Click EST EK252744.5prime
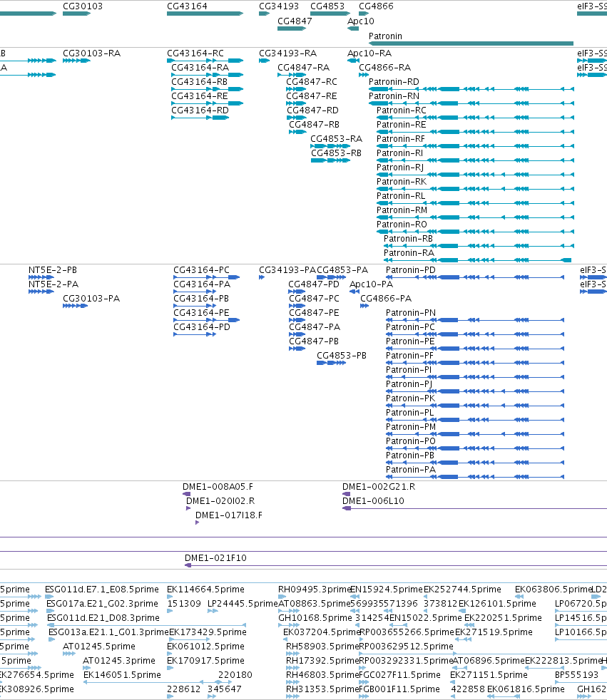Viewport: 607px width, 700px height. (x=463, y=590)
